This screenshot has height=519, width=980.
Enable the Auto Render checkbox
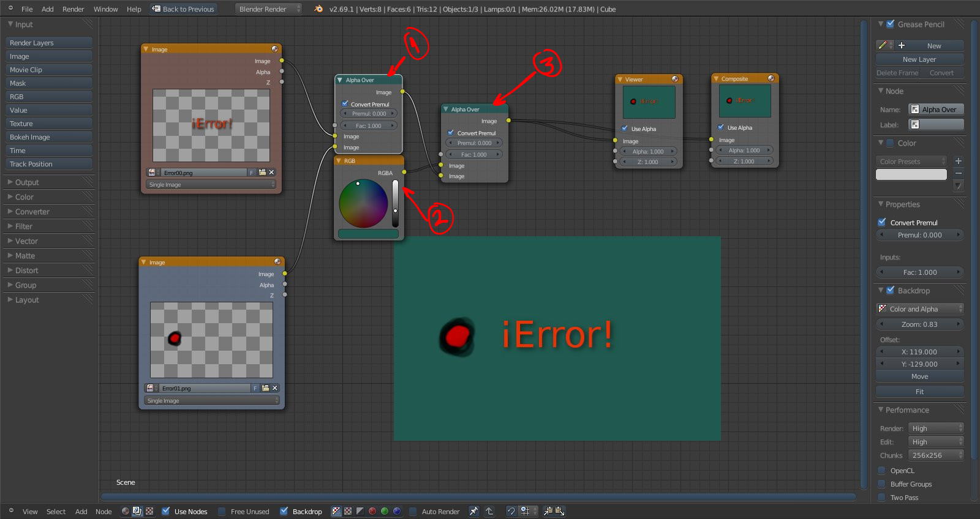[413, 511]
